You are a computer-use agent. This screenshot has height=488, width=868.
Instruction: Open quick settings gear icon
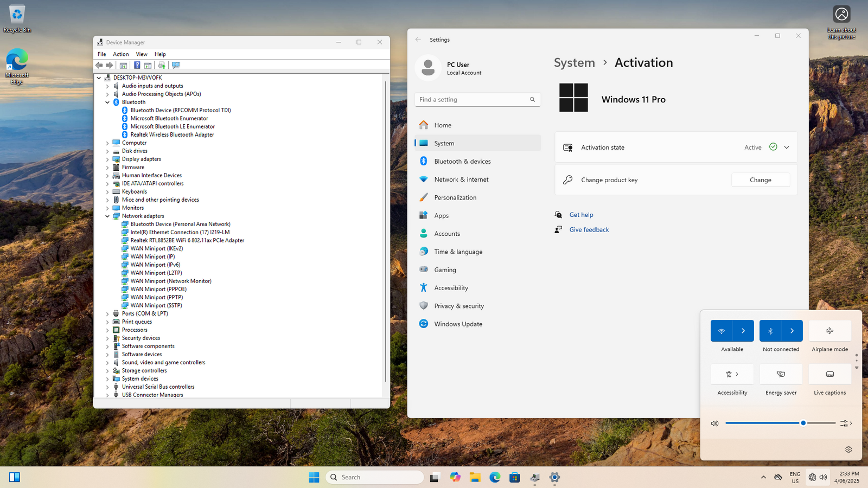click(x=848, y=450)
